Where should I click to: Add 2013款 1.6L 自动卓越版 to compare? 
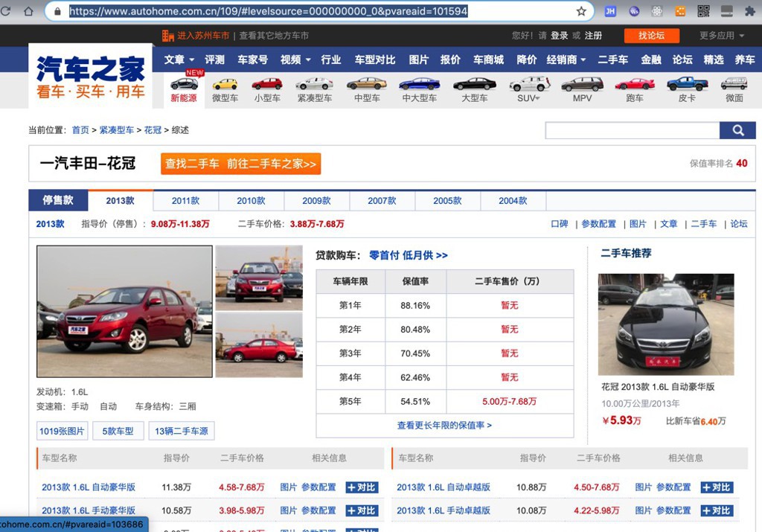point(717,487)
